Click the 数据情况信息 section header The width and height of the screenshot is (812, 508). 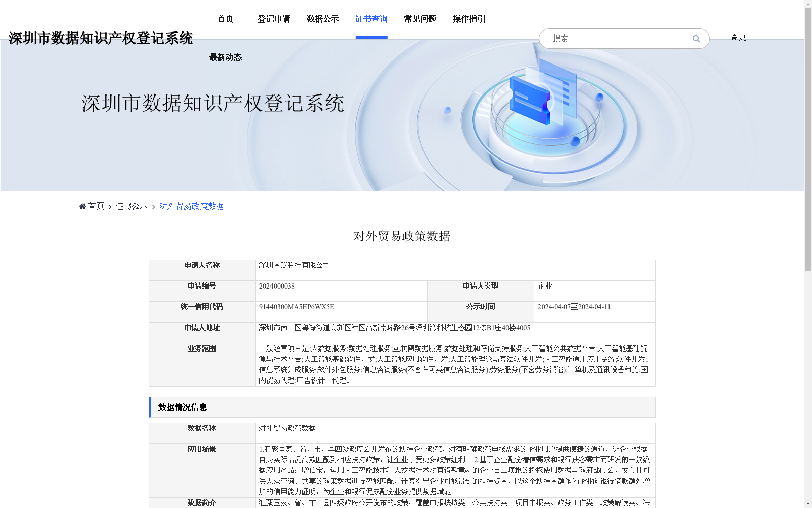[402, 407]
